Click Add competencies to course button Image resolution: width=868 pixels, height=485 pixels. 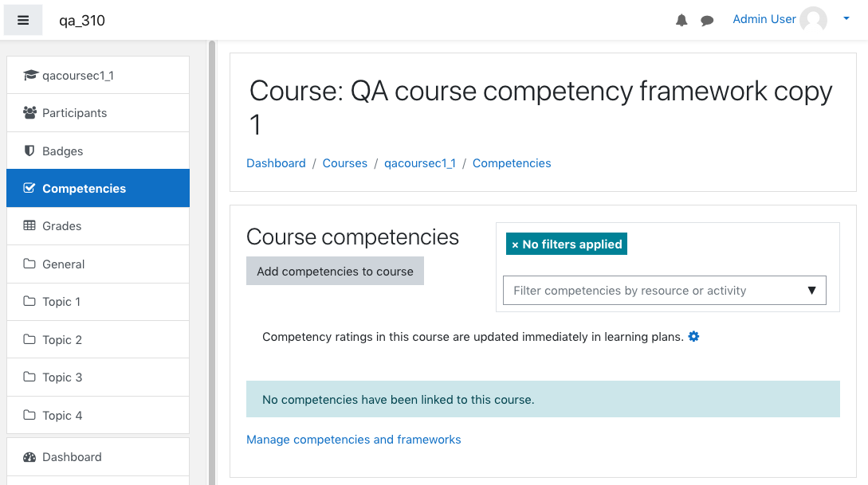335,271
